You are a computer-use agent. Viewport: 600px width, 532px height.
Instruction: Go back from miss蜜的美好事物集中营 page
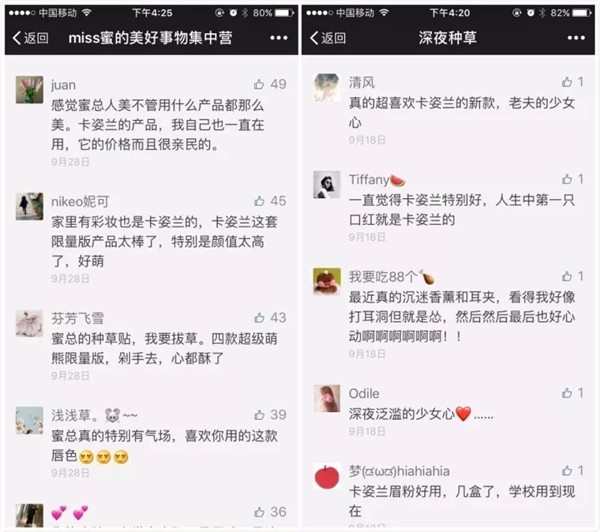pos(31,38)
